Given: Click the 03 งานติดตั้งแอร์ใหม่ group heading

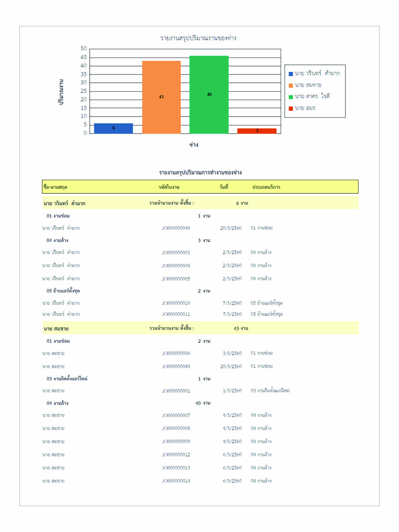Looking at the screenshot, I should coord(67,378).
